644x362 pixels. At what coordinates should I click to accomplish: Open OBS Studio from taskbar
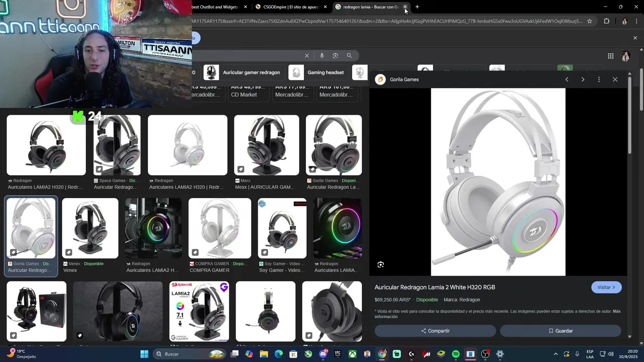pos(486,354)
